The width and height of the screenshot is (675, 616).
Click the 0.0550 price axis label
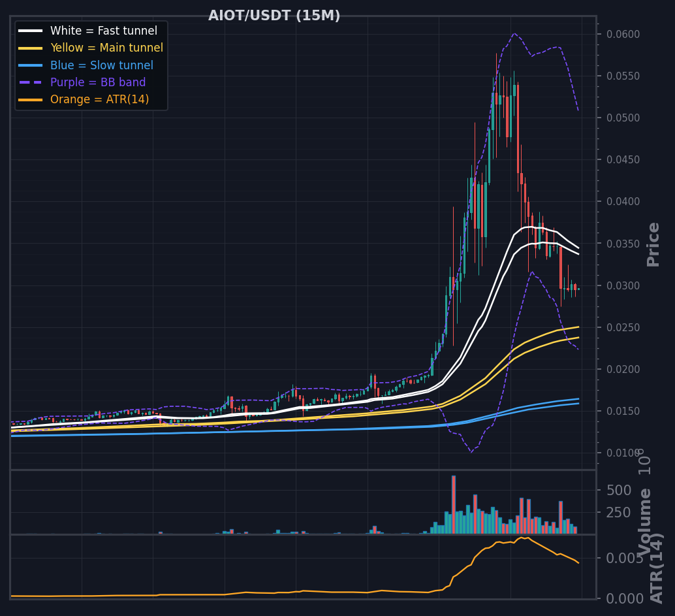623,76
